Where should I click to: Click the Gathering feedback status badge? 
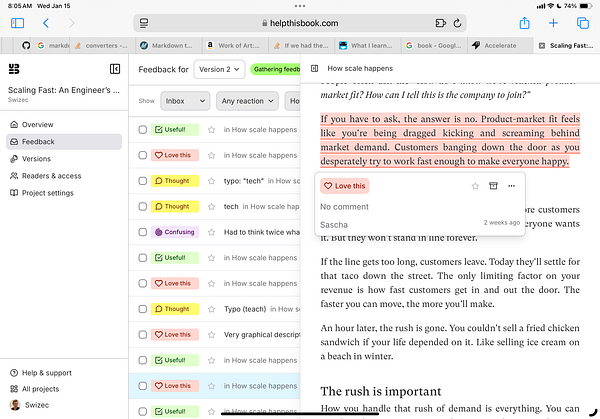pyautogui.click(x=276, y=69)
